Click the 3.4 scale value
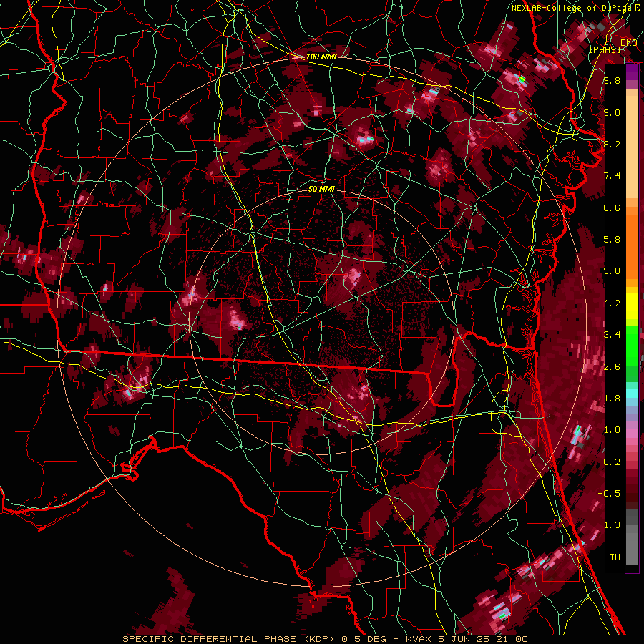 click(x=612, y=335)
